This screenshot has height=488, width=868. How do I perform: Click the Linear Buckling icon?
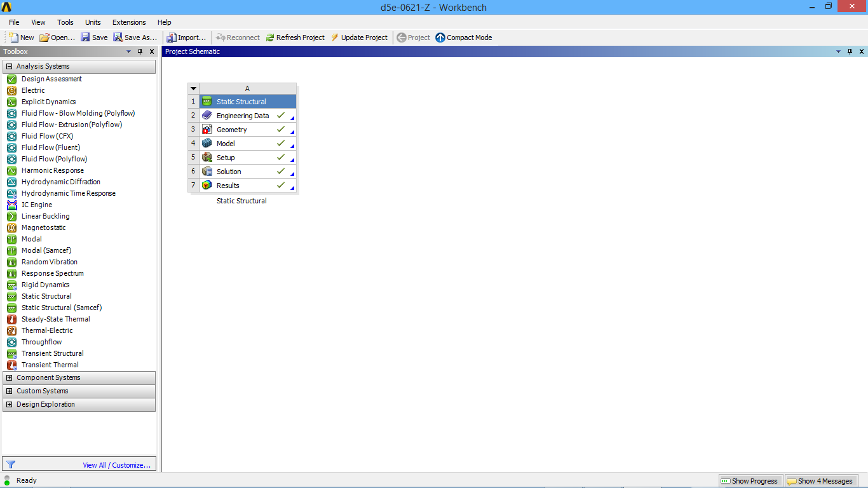[11, 216]
